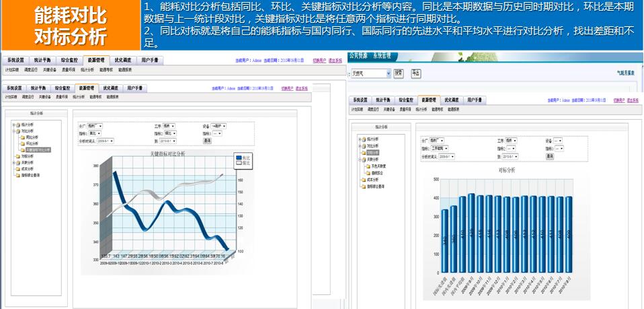This screenshot has width=644, height=309.
Task: Click folder icon of highlighted 对标分析 node
Action: (x=364, y=152)
